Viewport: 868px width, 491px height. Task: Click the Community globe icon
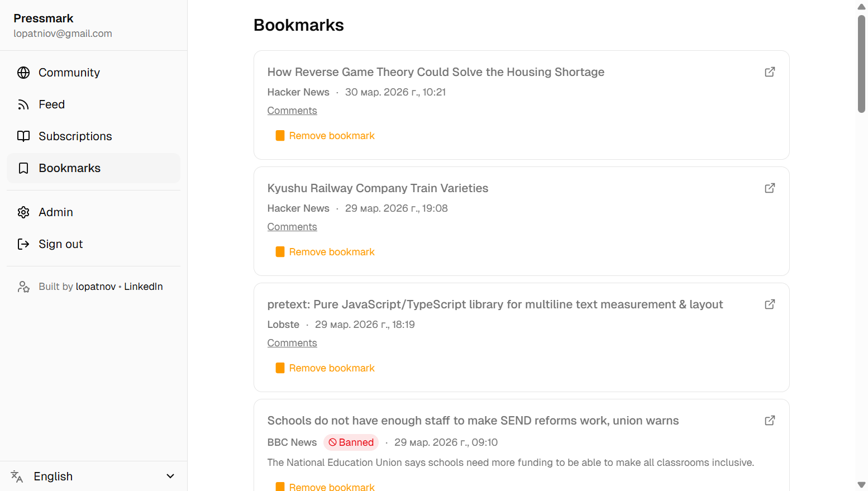click(x=23, y=72)
